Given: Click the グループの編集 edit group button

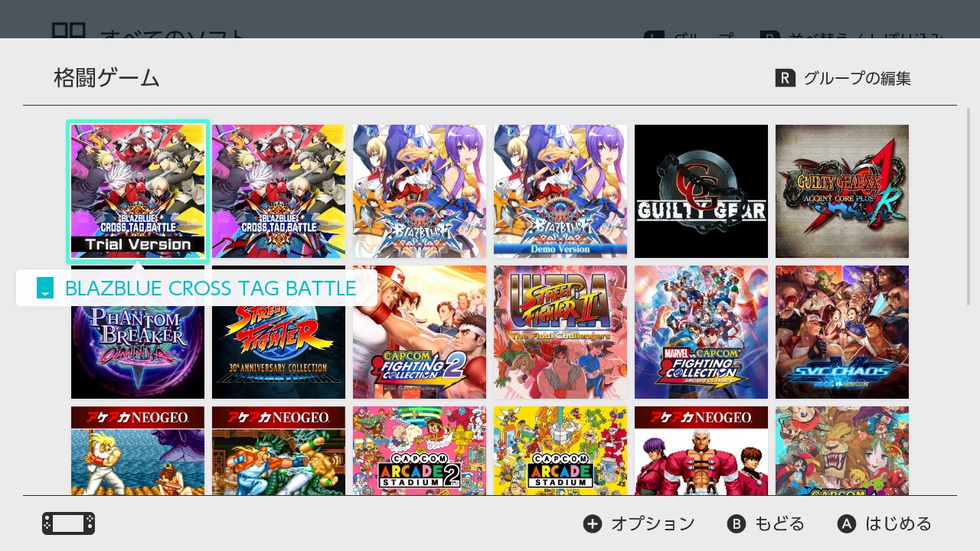Looking at the screenshot, I should pyautogui.click(x=843, y=78).
